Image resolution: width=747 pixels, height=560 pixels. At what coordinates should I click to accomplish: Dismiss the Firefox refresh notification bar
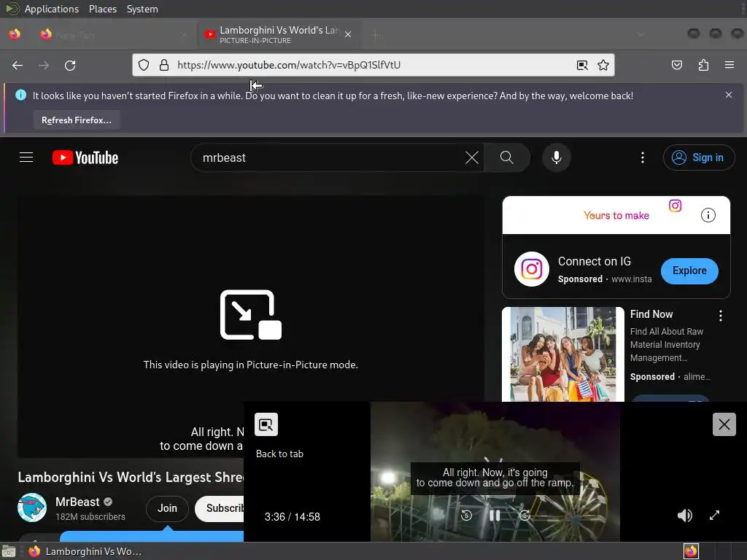pos(729,95)
